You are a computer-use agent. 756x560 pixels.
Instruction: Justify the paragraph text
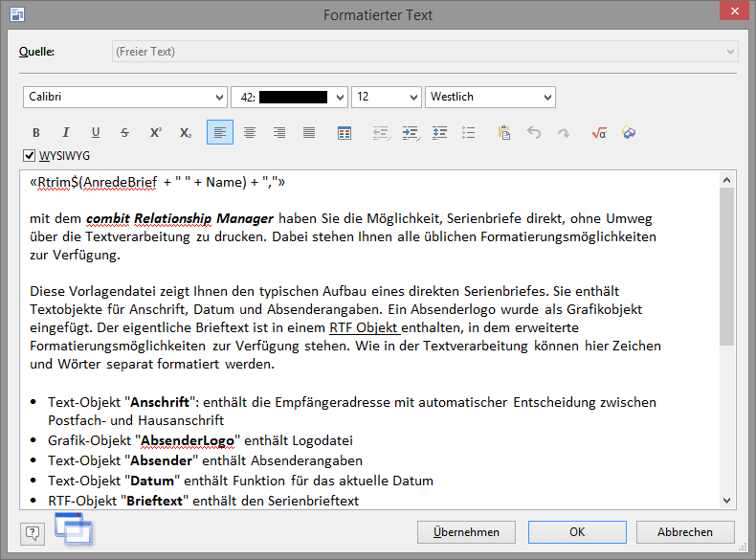pos(309,133)
